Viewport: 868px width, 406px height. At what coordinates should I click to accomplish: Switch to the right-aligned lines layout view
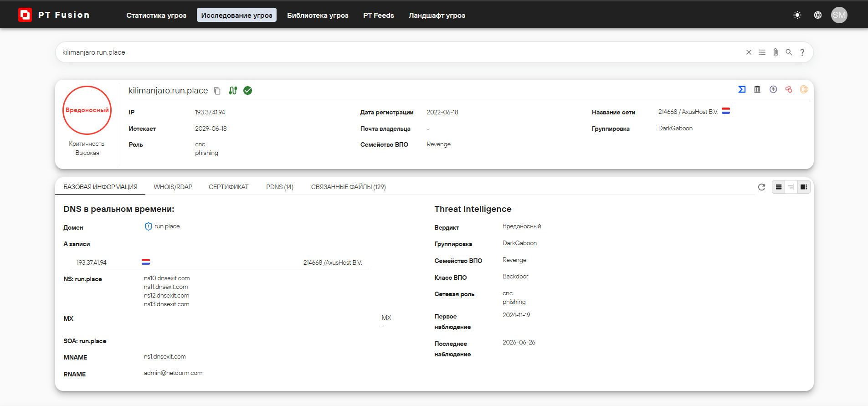point(791,187)
